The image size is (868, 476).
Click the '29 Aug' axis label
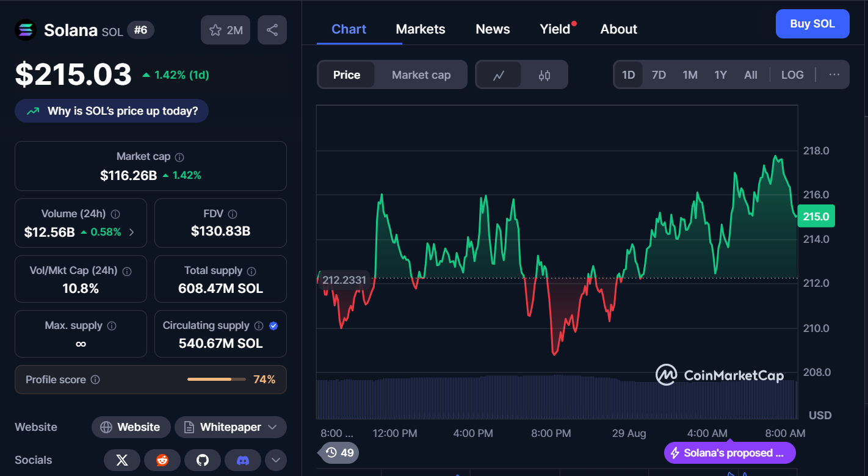tap(629, 433)
